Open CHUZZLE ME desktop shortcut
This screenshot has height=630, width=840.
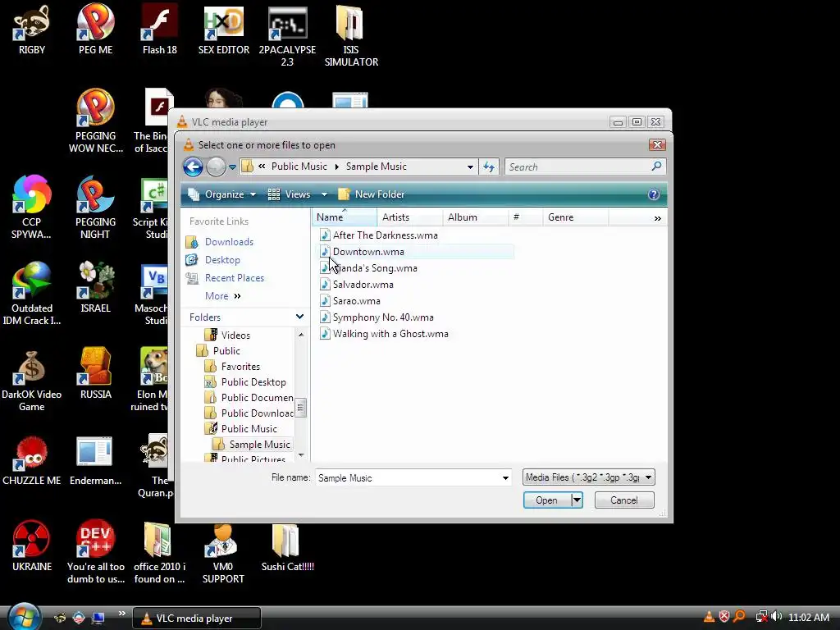click(x=32, y=461)
